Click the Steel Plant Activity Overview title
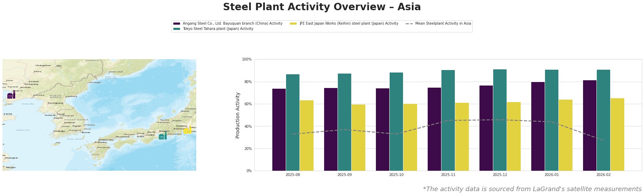The height and width of the screenshot is (195, 644). tap(322, 7)
